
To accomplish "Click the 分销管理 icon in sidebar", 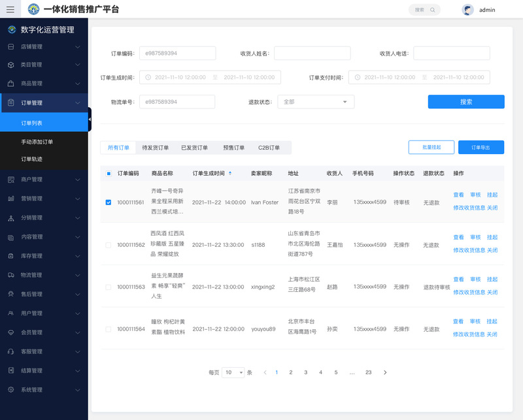I will pos(10,218).
